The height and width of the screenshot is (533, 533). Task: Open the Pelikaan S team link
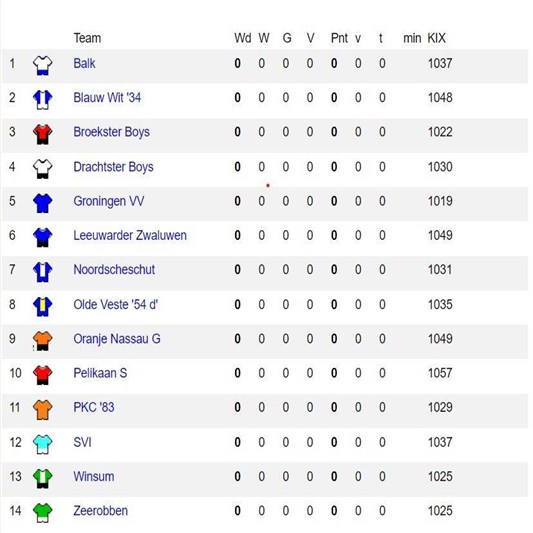coord(100,373)
